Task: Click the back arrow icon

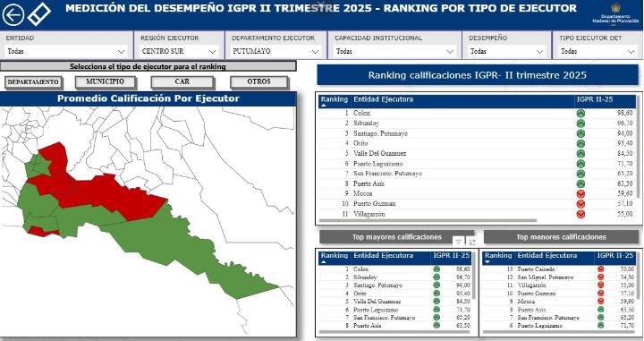Action: coord(13,15)
